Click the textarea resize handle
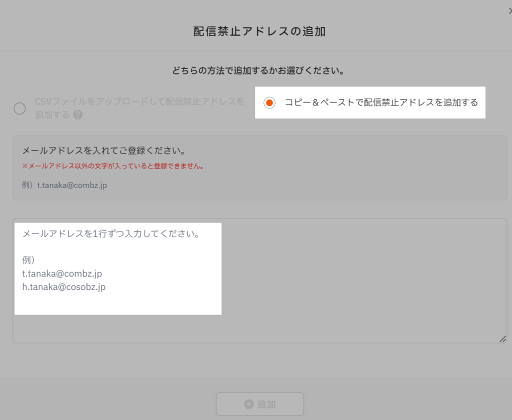Viewport: 512px width, 420px height. coord(502,338)
